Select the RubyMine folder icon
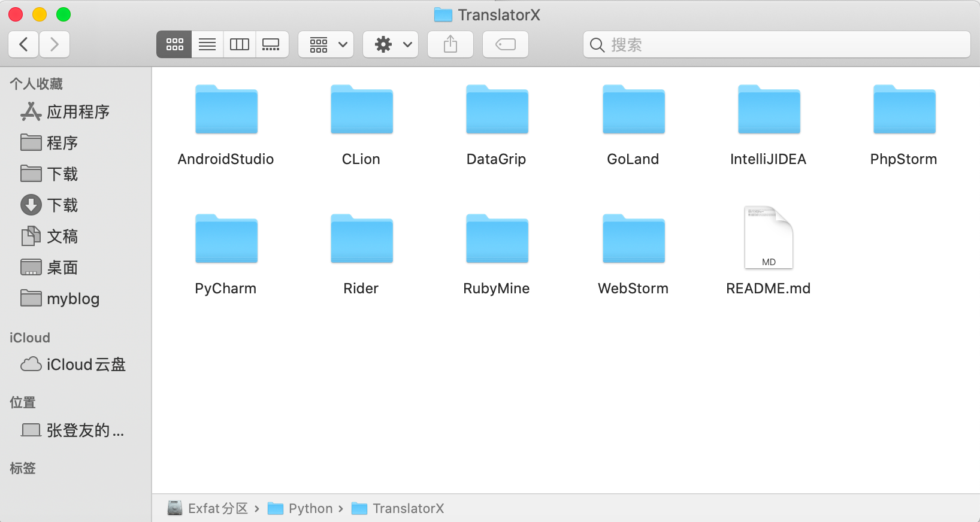 coord(497,239)
